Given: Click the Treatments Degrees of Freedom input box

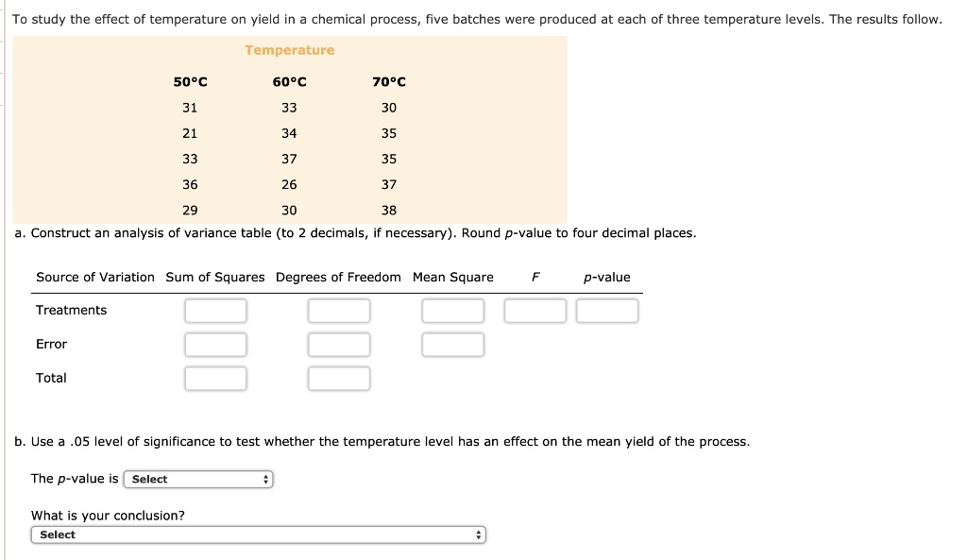Looking at the screenshot, I should (x=339, y=310).
